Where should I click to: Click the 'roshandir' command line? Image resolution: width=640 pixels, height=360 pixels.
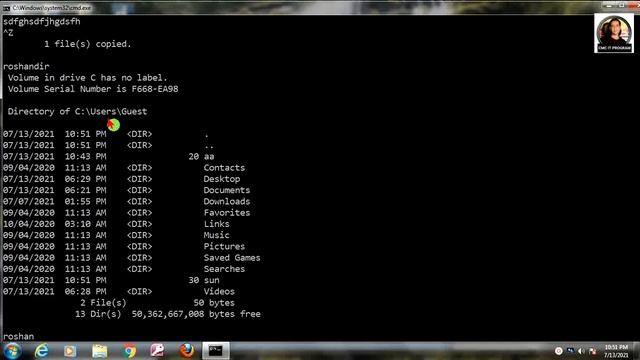(26, 67)
